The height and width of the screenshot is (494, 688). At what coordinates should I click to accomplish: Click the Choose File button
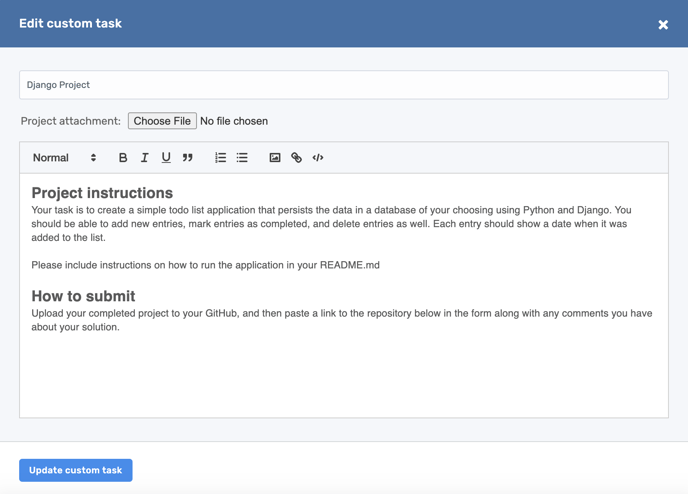point(162,121)
